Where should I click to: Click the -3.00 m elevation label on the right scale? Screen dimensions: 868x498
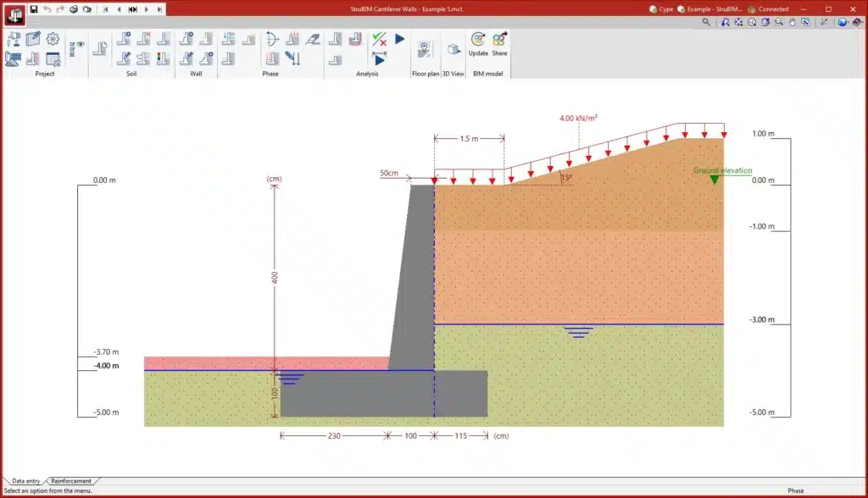tap(762, 319)
